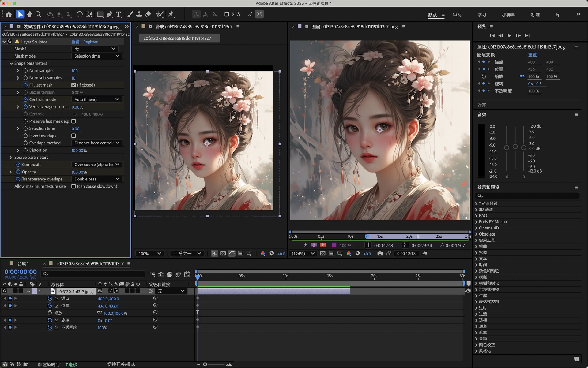Open the 二分之一 resolution dropdown

pos(187,254)
